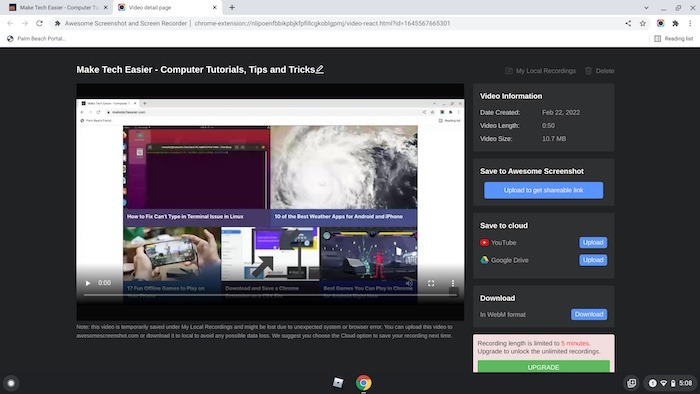Screen dimensions: 700x394
Task: Mute the video with the volume icon
Action: click(x=408, y=283)
